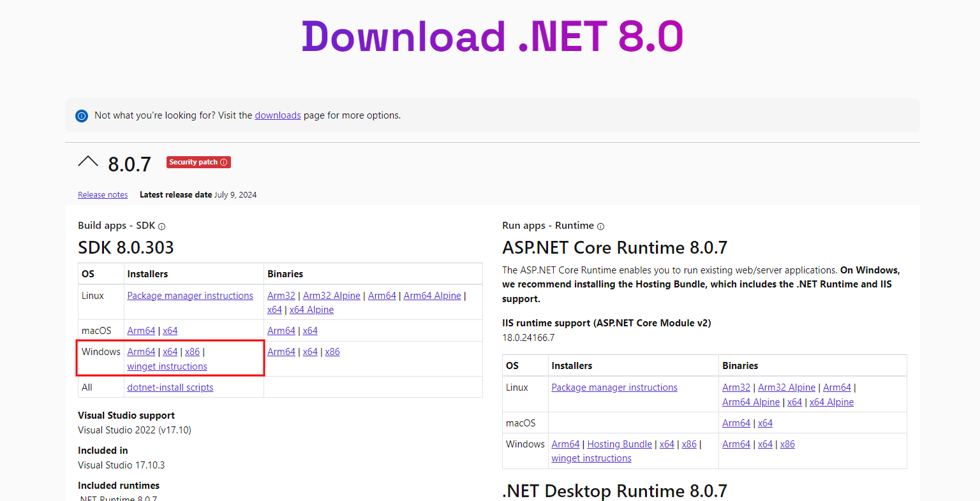Open ASP.NET Core Windows winget instructions
Screen dimensions: 980x501
point(591,458)
